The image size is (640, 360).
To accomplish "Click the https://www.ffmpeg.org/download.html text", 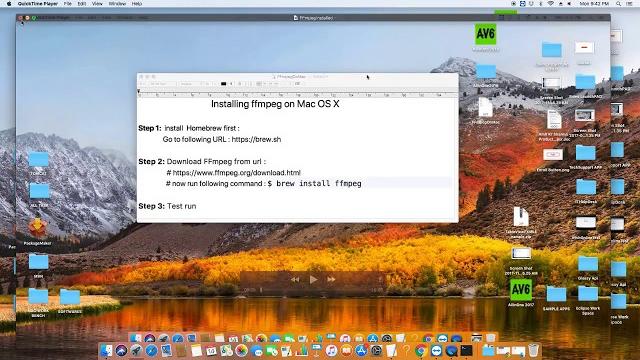I will coord(236,173).
